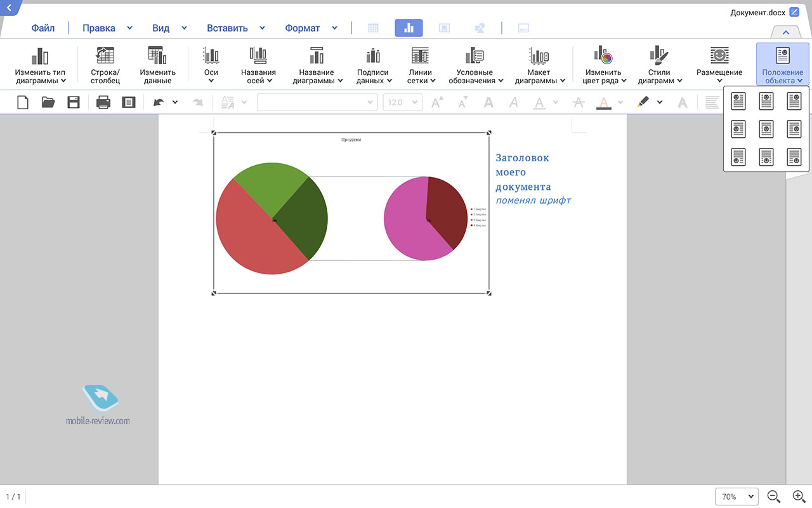Select top-left object position option
The image size is (812, 508).
point(738,100)
